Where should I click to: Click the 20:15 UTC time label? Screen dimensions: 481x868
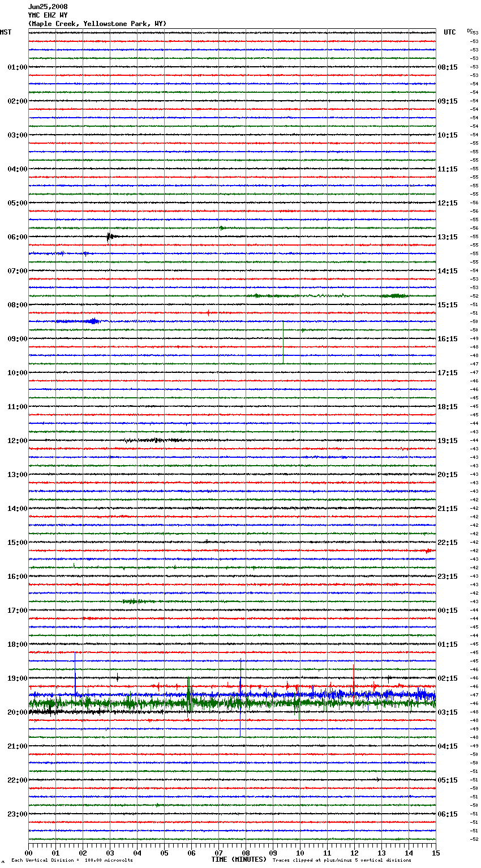pos(448,475)
